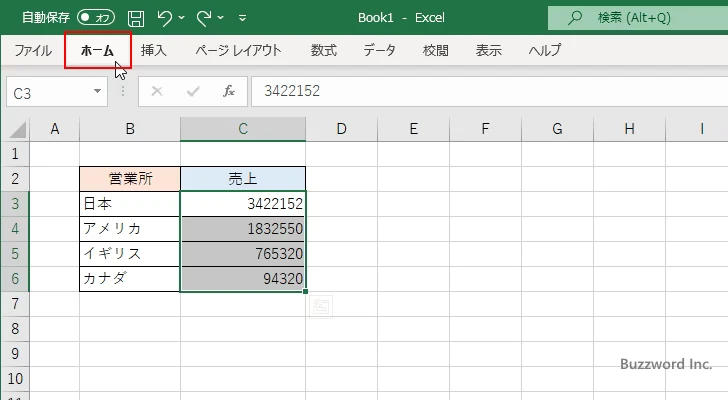Select row 4 header
This screenshot has height=400, width=728.
[15, 229]
